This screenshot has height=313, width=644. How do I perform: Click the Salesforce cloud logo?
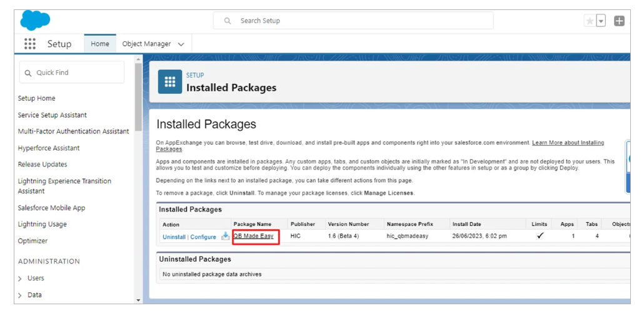(35, 20)
